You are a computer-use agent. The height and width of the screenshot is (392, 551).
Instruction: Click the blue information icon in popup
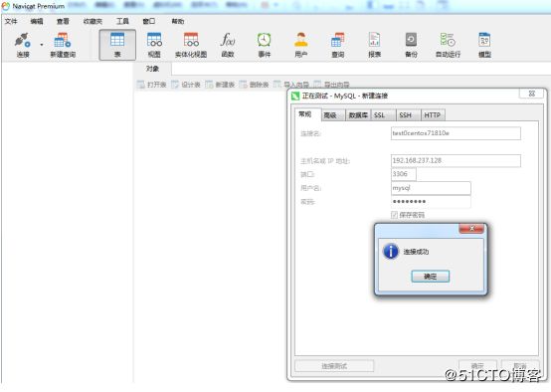click(391, 252)
